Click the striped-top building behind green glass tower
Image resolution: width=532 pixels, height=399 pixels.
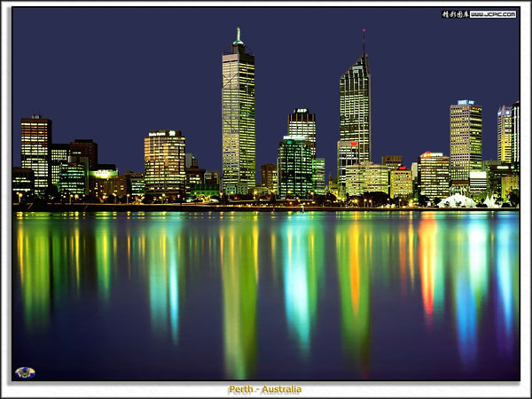[302, 122]
